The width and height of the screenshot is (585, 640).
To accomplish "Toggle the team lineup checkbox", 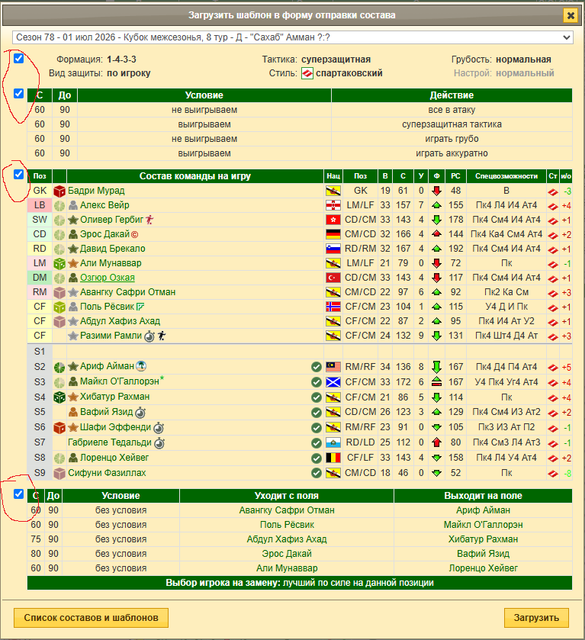I will tap(19, 174).
